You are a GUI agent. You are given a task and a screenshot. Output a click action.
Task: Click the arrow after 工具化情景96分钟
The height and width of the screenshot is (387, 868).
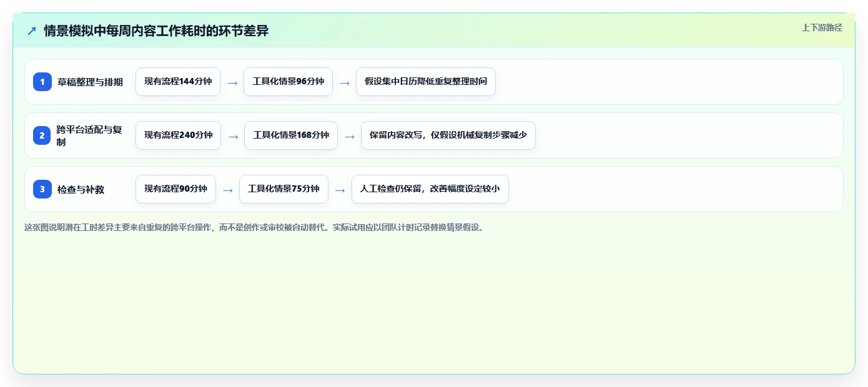(345, 82)
